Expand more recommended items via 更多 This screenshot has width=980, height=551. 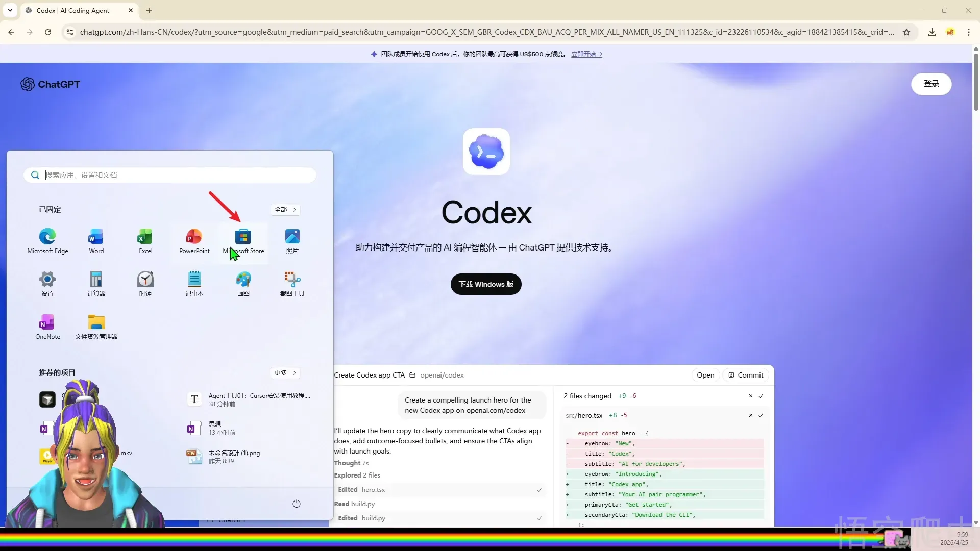point(285,373)
